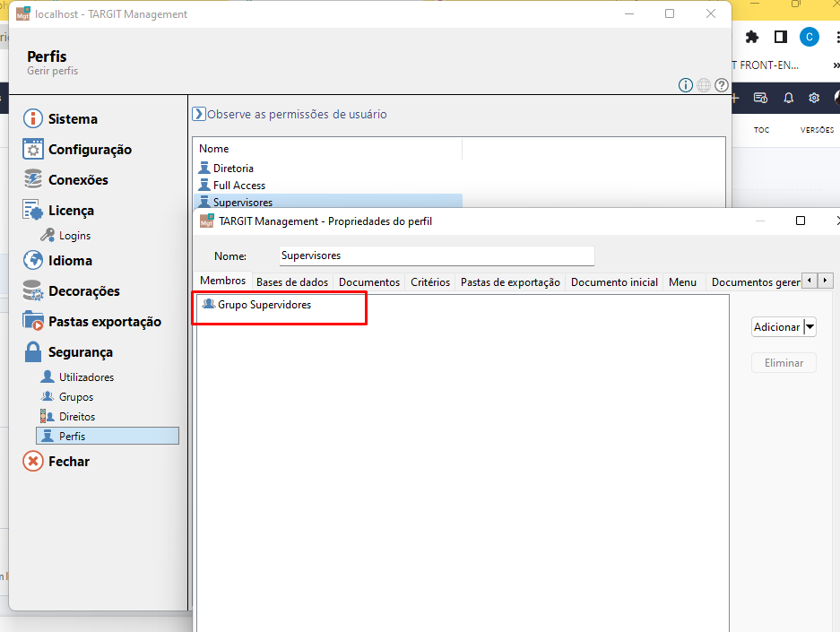Click the Nome input field
Viewport: 840px width, 632px height.
(x=437, y=256)
